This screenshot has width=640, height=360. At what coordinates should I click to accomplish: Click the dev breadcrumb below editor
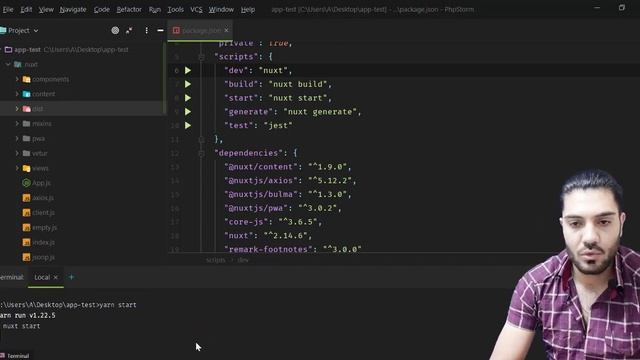click(243, 260)
